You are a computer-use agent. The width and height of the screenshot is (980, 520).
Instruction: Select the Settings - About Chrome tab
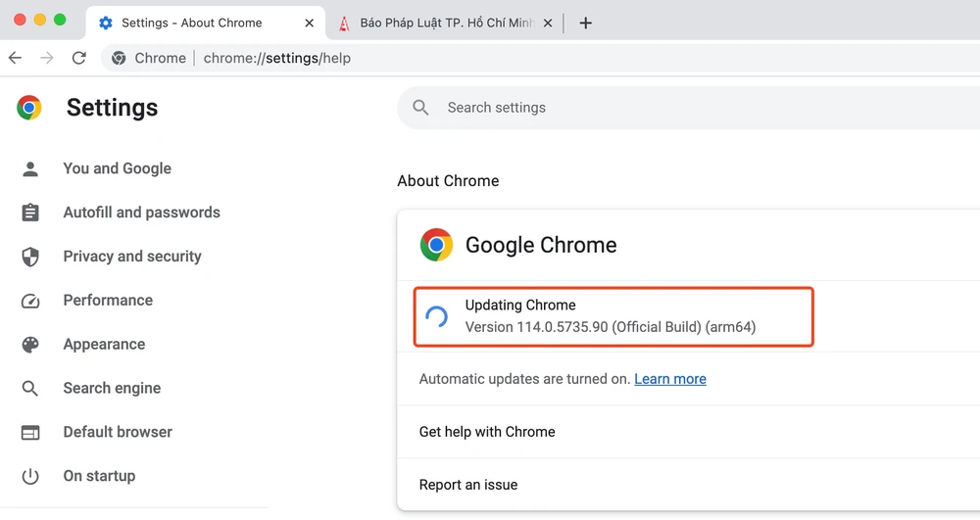tap(205, 24)
